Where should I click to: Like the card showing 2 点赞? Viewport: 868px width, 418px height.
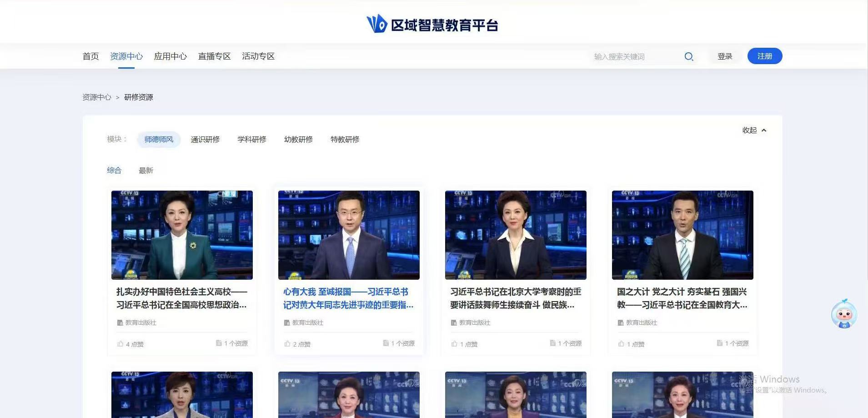click(x=287, y=344)
